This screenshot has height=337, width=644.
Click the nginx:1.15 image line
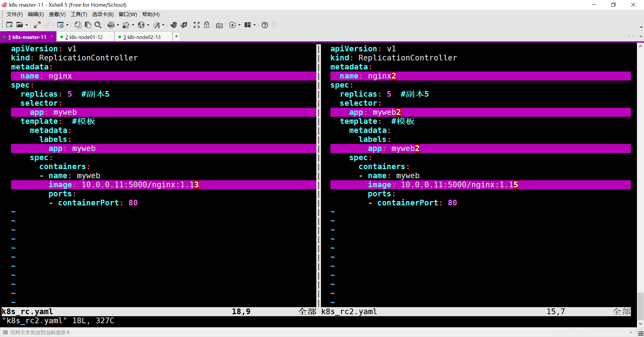point(480,185)
